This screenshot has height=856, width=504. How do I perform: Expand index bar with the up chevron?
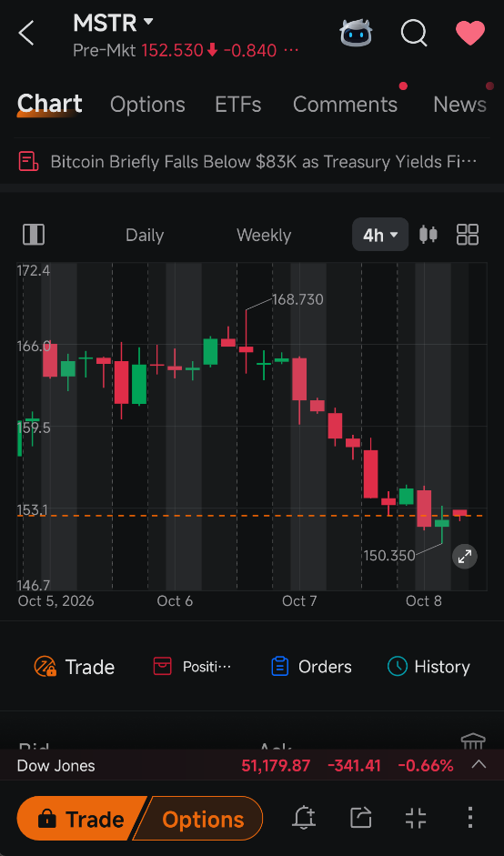pyautogui.click(x=479, y=765)
